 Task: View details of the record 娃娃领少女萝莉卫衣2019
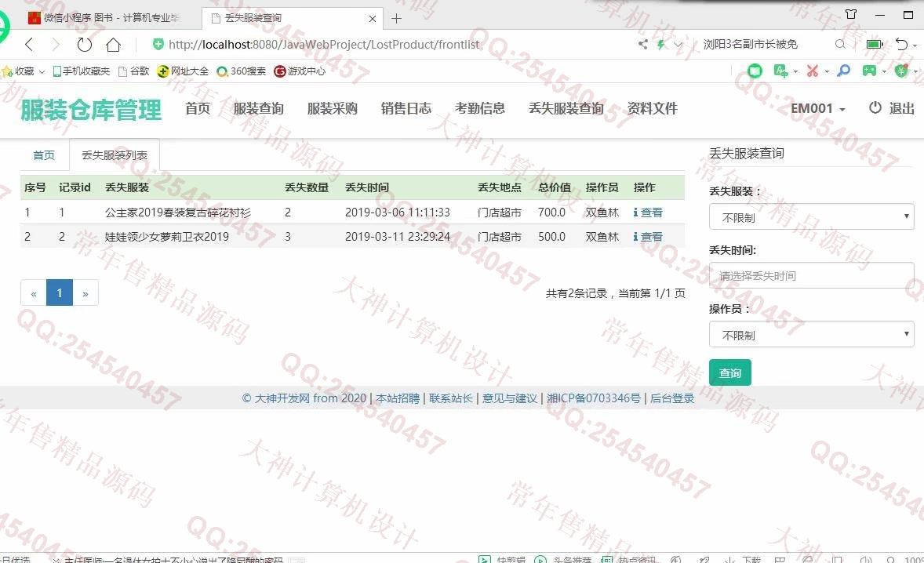pyautogui.click(x=648, y=237)
